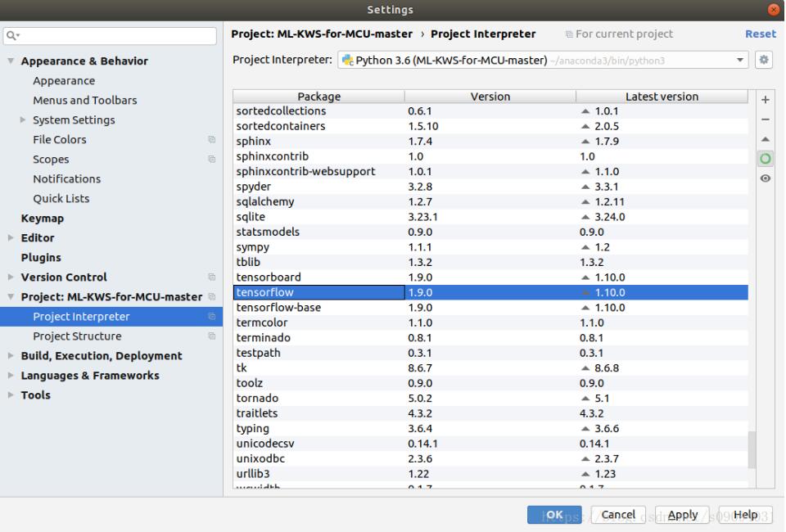Click the settings search input field
786x532 pixels.
pyautogui.click(x=110, y=35)
